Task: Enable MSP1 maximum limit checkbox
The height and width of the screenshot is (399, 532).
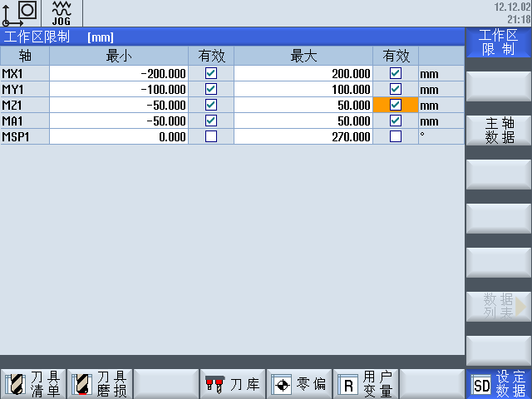Action: click(396, 136)
